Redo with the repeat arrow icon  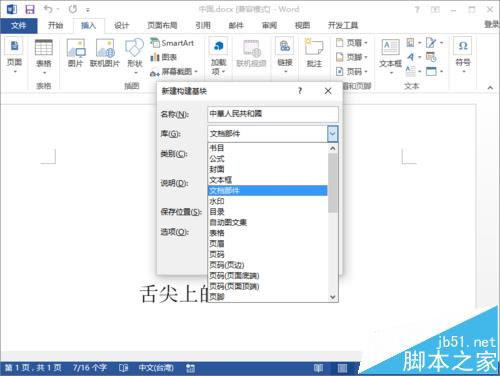[x=73, y=9]
